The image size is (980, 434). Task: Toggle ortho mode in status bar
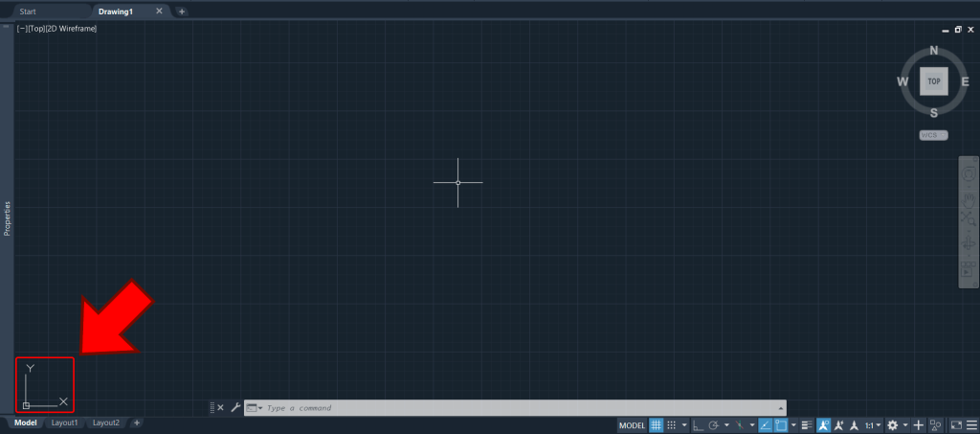pos(697,425)
